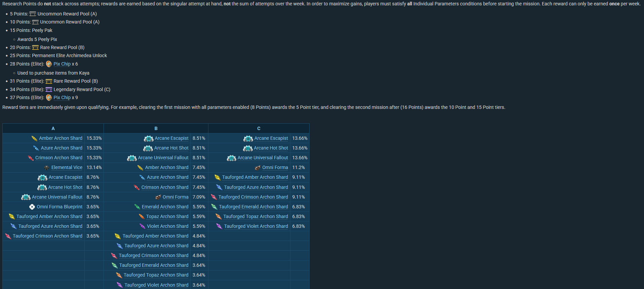Click the Rare Reward Pool icon at 20 Points
The width and height of the screenshot is (644, 289).
coord(35,47)
